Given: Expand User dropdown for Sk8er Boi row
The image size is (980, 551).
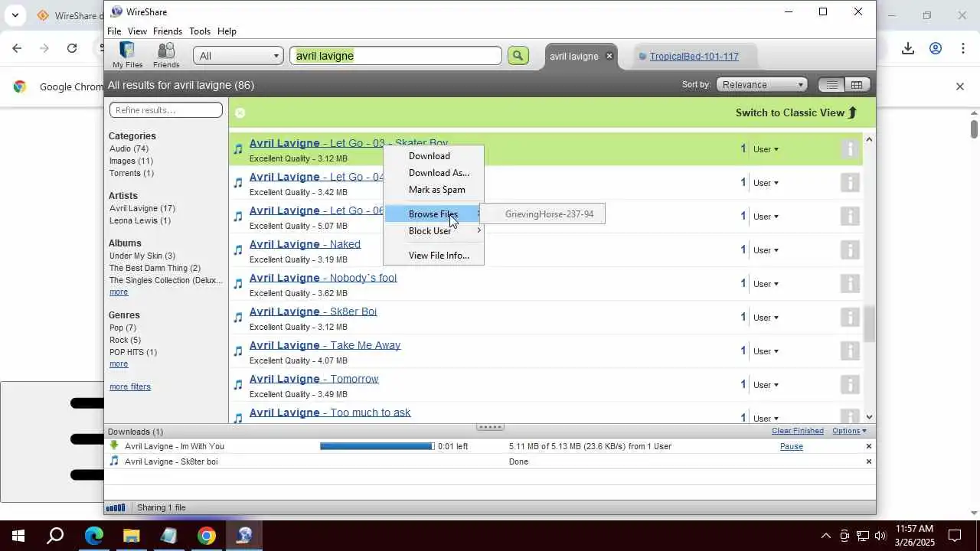Looking at the screenshot, I should [x=766, y=318].
